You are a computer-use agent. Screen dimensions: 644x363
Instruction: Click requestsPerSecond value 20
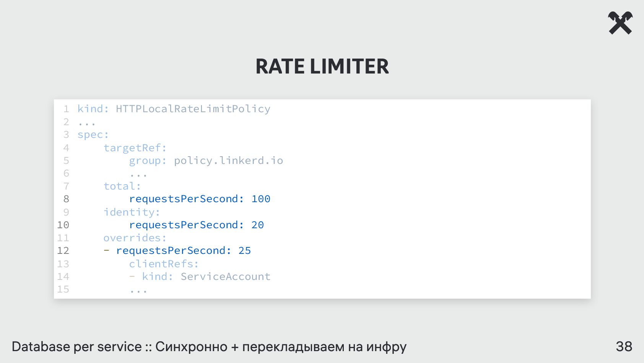tap(257, 225)
